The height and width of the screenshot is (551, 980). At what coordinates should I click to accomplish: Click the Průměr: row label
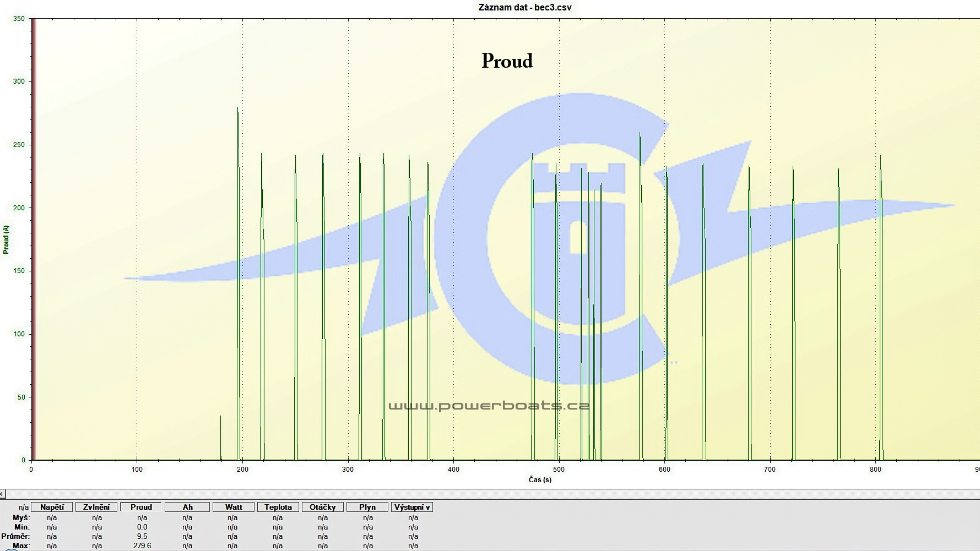point(15,536)
